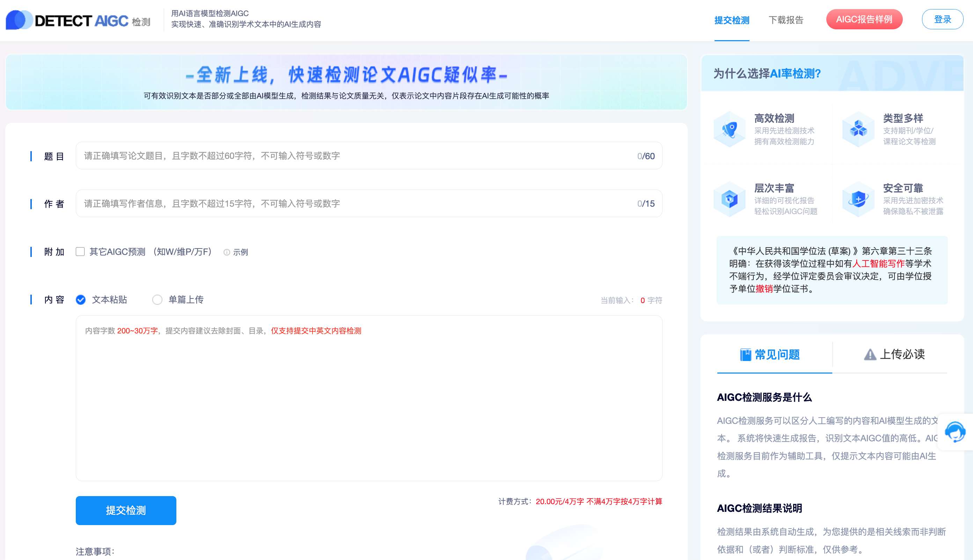
Task: Click the 高效检测 rocket icon
Action: pos(730,129)
